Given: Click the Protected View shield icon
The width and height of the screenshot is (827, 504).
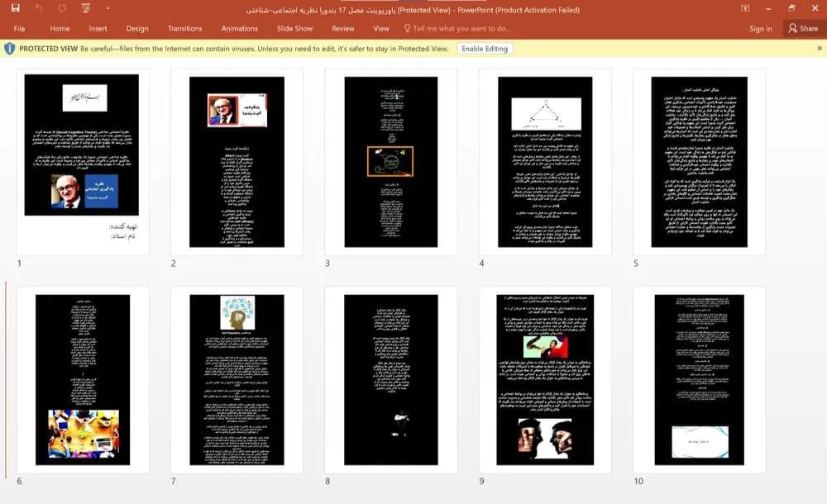Looking at the screenshot, I should [9, 49].
